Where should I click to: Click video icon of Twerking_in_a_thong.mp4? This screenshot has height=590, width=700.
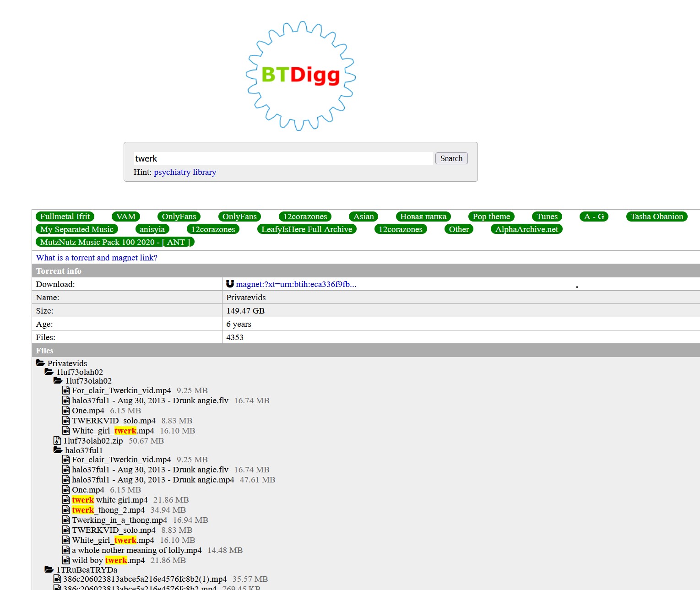66,520
